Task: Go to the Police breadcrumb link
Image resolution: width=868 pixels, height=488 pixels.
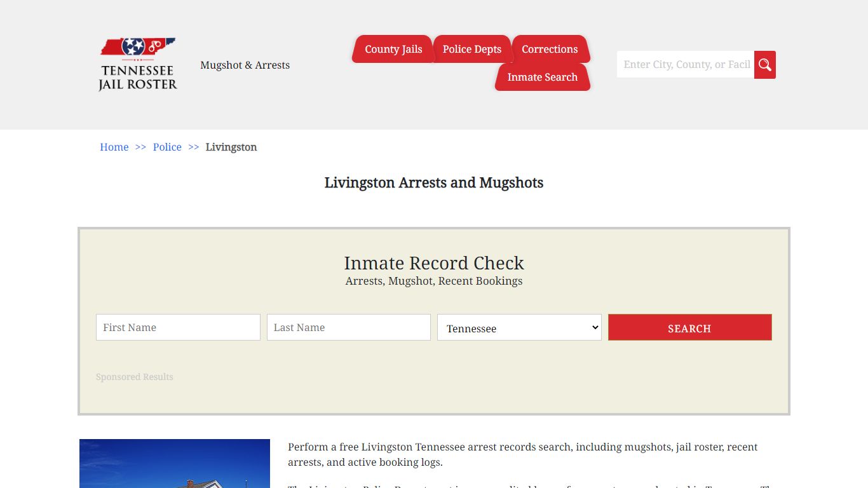Action: pyautogui.click(x=167, y=147)
